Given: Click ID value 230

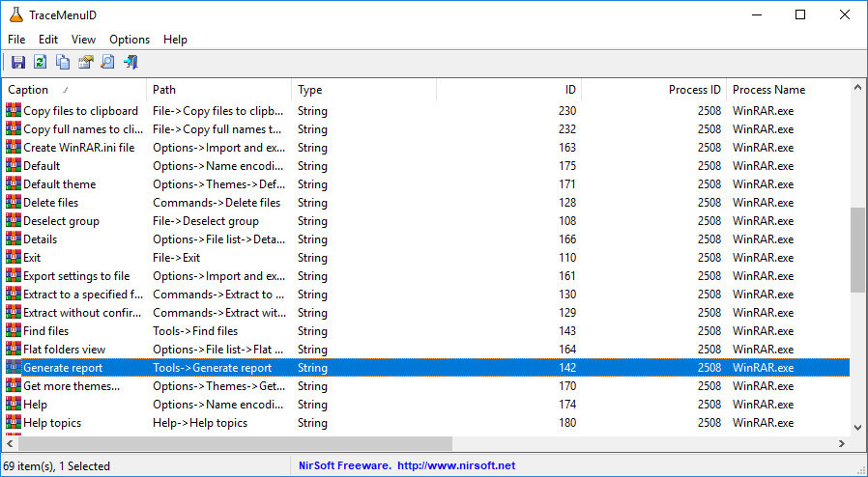Looking at the screenshot, I should pyautogui.click(x=567, y=110).
